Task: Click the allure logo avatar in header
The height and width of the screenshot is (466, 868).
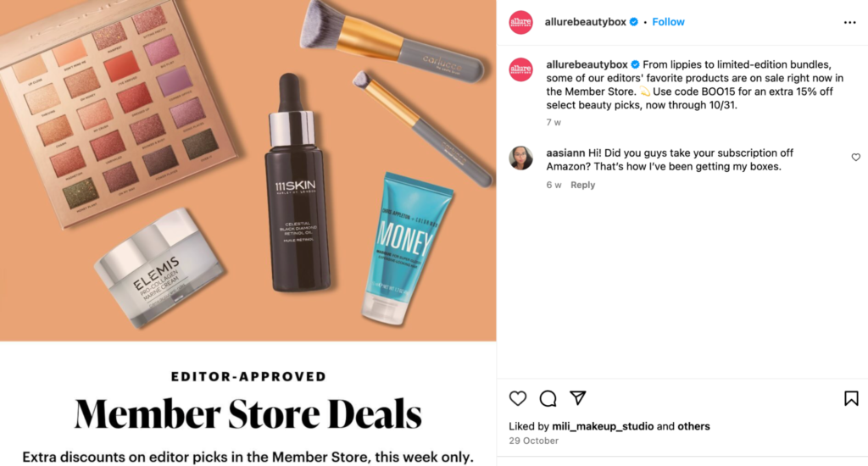Action: (x=521, y=22)
